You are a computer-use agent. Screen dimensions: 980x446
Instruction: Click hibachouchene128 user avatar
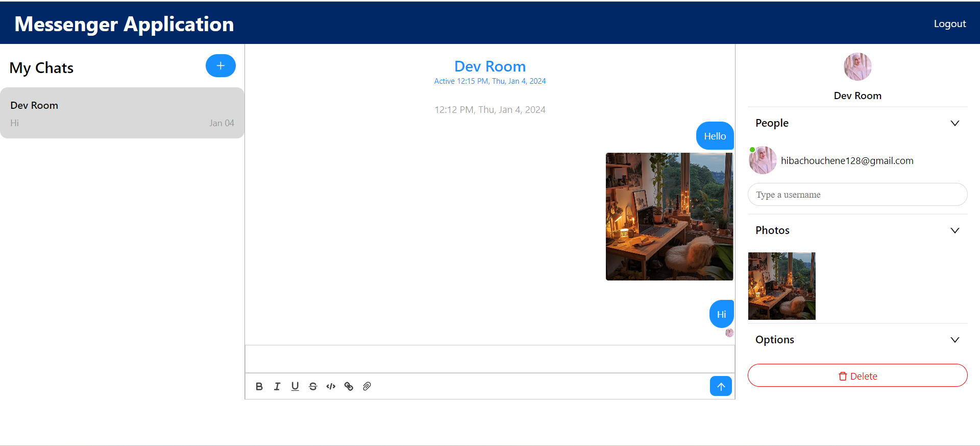click(763, 160)
